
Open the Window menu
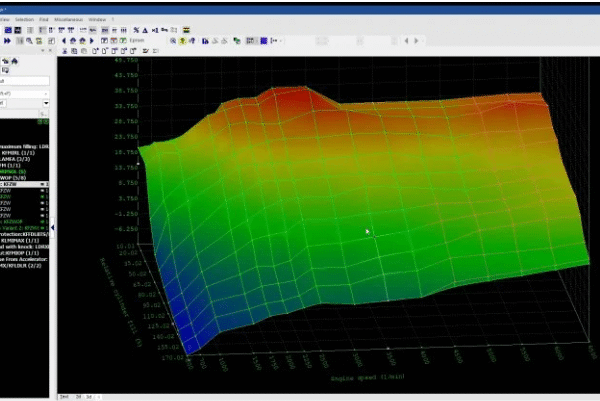tap(97, 20)
